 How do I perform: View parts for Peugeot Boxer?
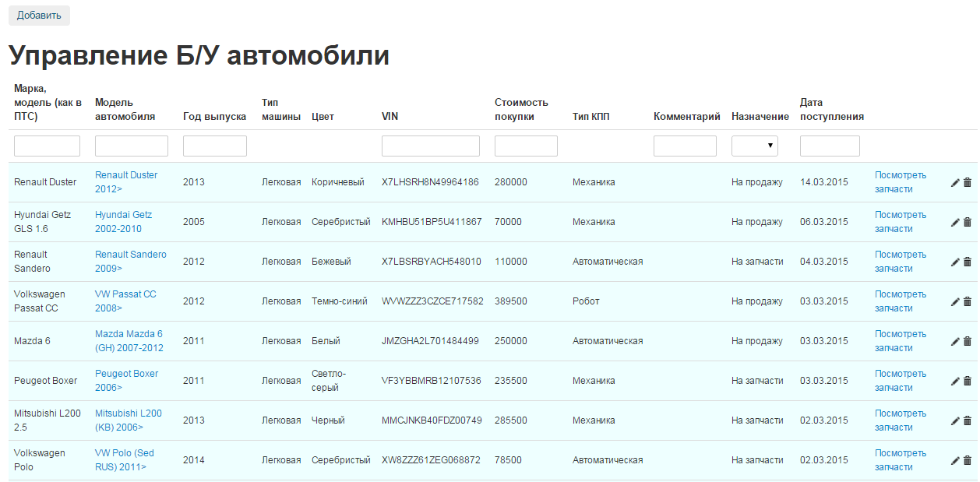click(901, 381)
